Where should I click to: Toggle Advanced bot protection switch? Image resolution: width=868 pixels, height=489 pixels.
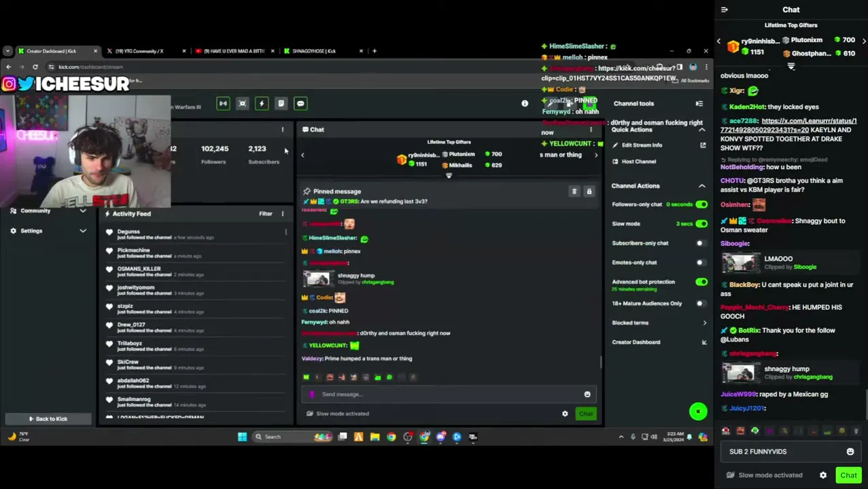(x=701, y=282)
